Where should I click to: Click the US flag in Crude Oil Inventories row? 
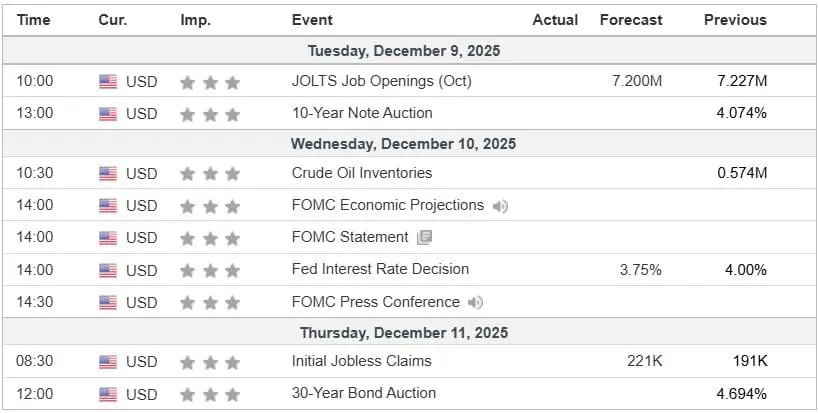point(108,174)
